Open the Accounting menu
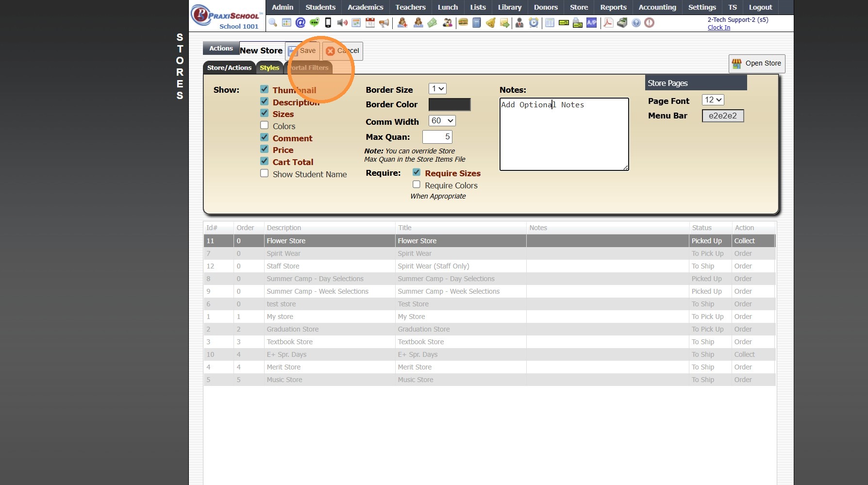Image resolution: width=868 pixels, height=485 pixels. 657,7
